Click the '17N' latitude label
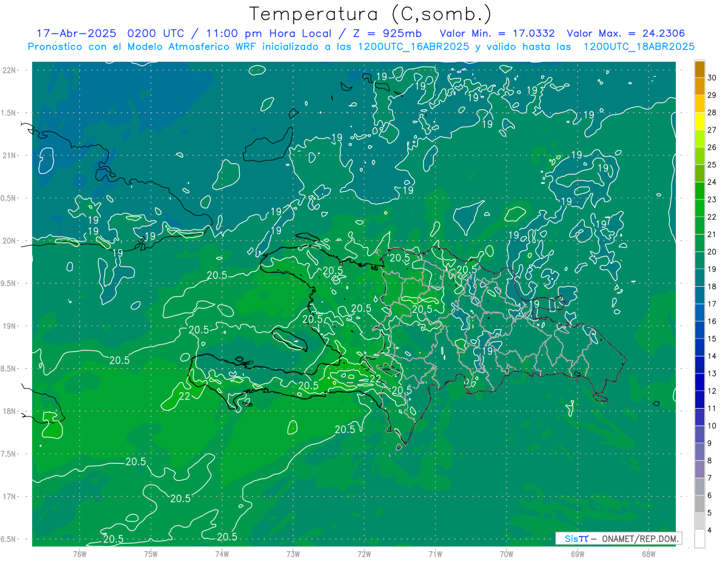The image size is (728, 562). [x=10, y=497]
